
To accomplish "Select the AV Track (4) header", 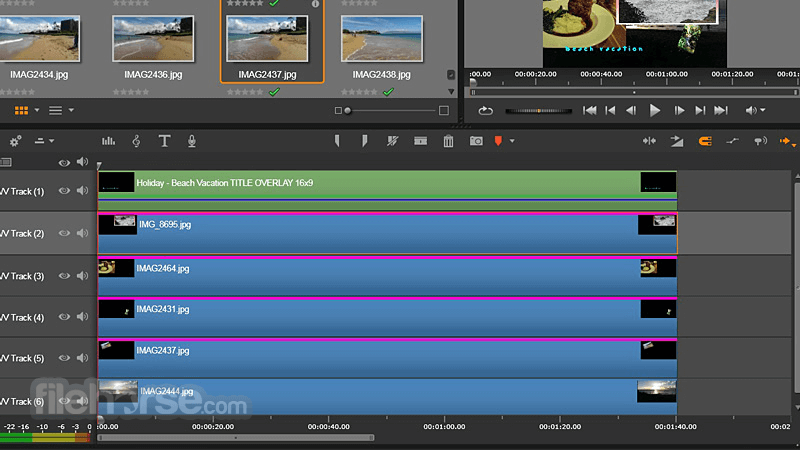I will point(22,318).
